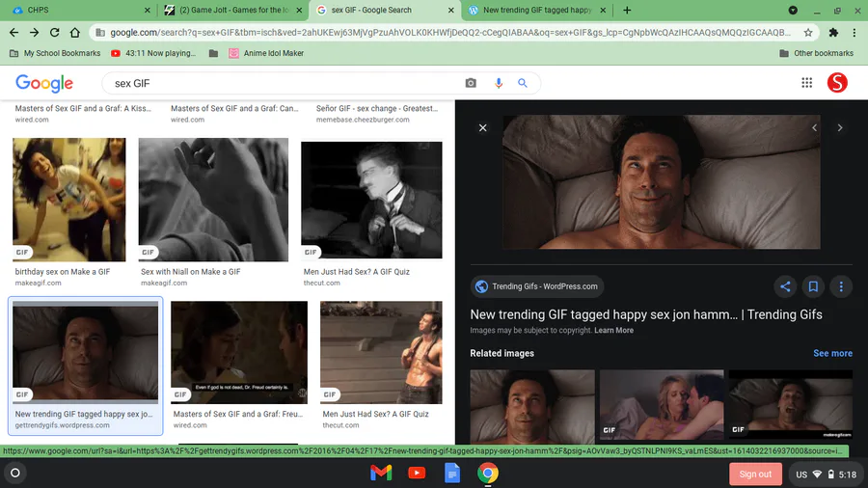Screen dimensions: 868x488
Task: Click the Google logo
Action: [x=44, y=83]
